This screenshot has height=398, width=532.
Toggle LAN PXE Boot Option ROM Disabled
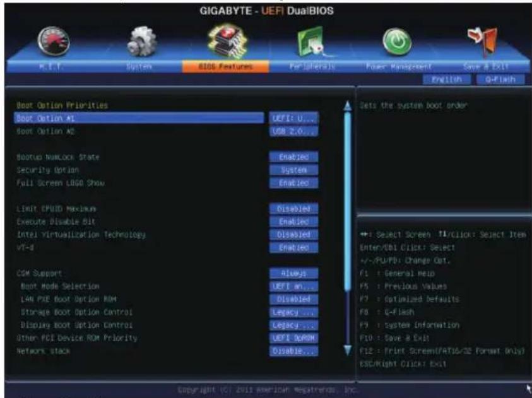(x=294, y=300)
